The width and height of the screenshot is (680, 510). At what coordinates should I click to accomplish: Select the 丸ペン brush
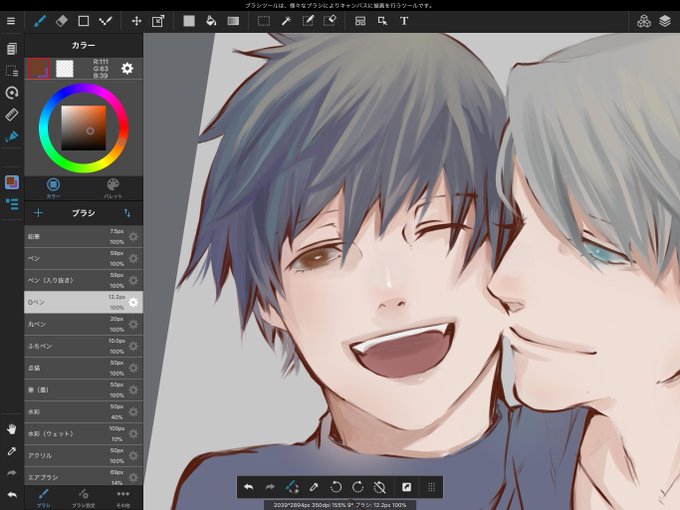(83, 324)
